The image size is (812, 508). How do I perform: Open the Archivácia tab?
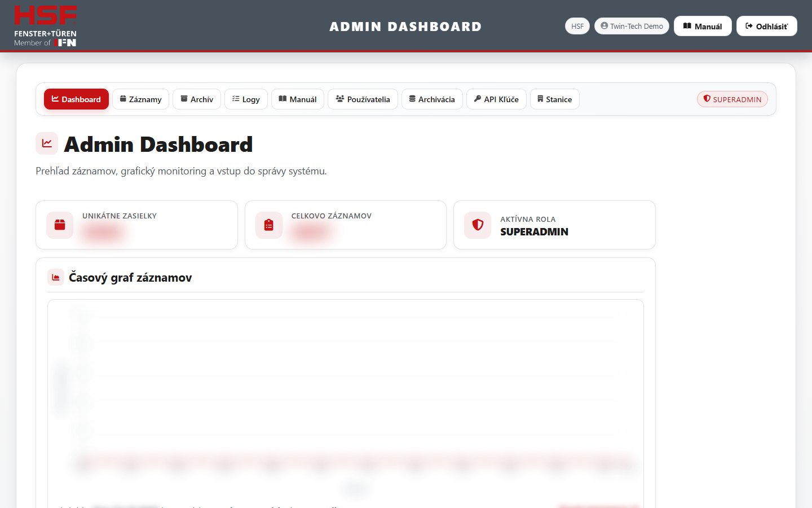pyautogui.click(x=432, y=99)
